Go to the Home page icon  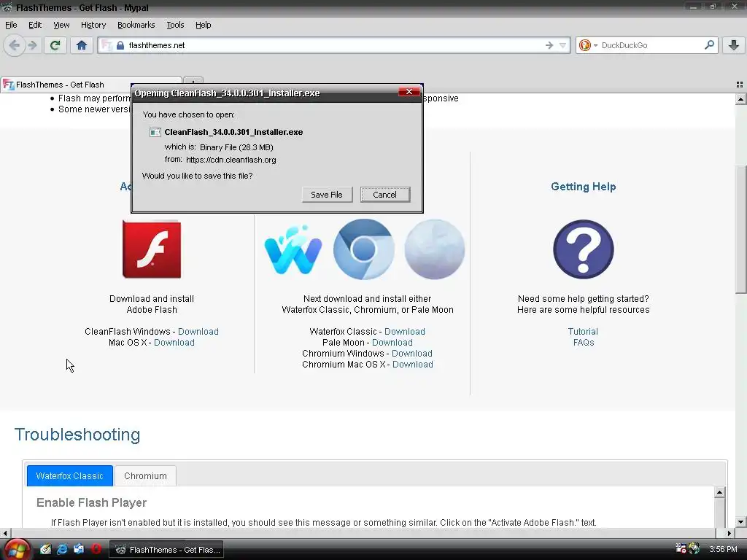pos(82,45)
